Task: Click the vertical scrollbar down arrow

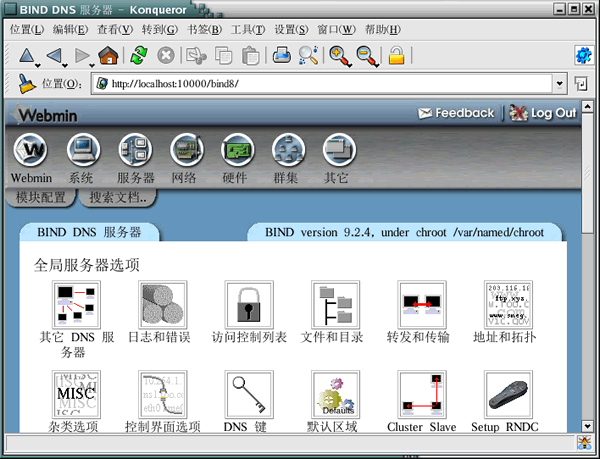Action: (x=587, y=426)
